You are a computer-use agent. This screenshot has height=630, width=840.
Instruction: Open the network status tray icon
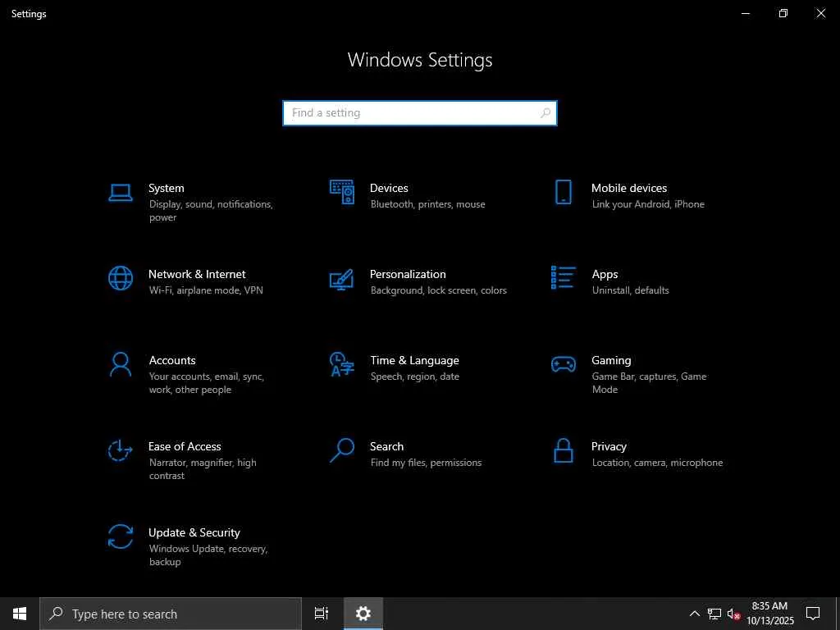coord(714,614)
